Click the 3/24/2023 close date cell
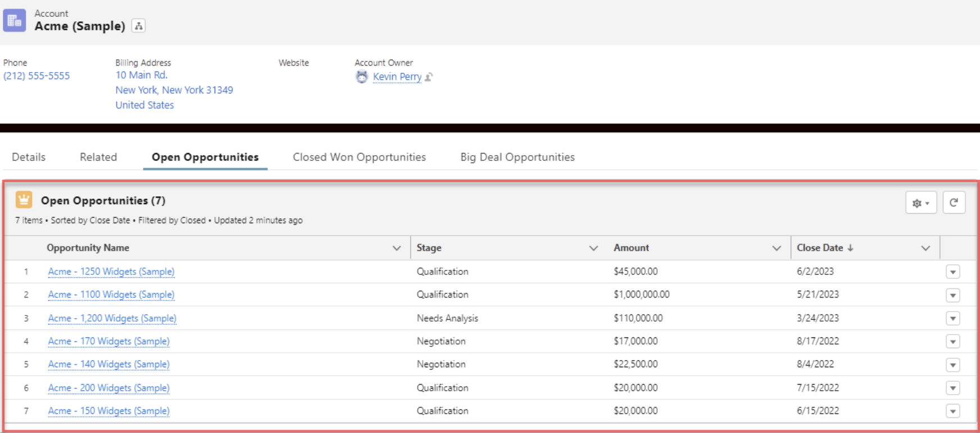The width and height of the screenshot is (980, 433). tap(818, 318)
